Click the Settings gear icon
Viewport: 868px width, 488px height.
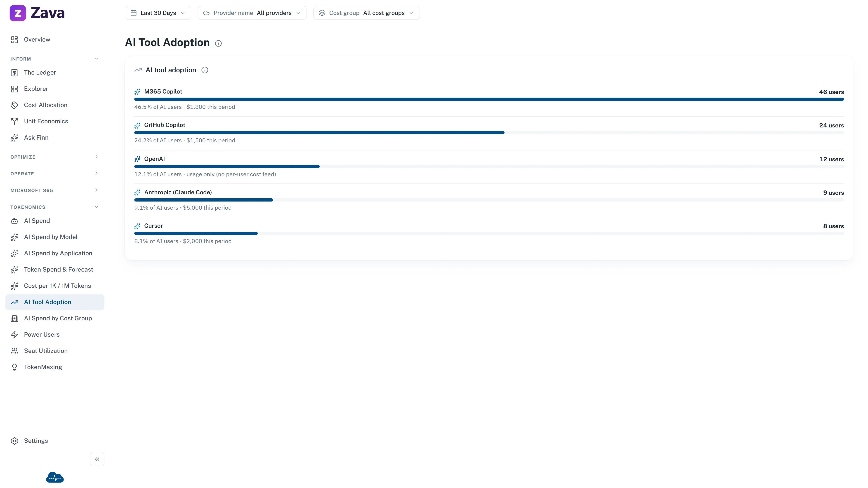tap(14, 441)
